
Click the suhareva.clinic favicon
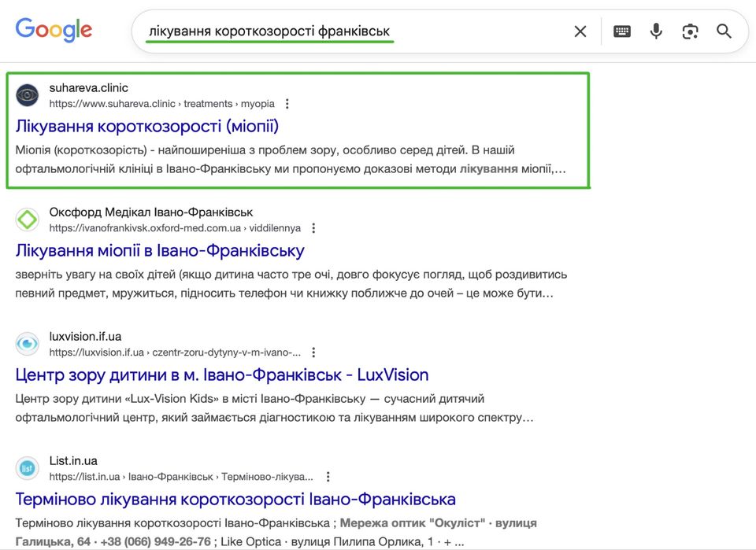pyautogui.click(x=27, y=95)
